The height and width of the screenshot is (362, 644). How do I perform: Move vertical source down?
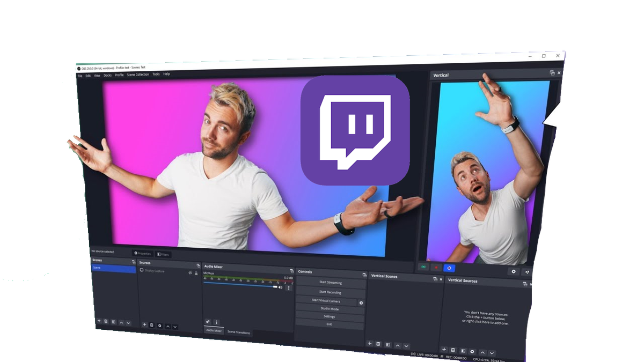[492, 353]
